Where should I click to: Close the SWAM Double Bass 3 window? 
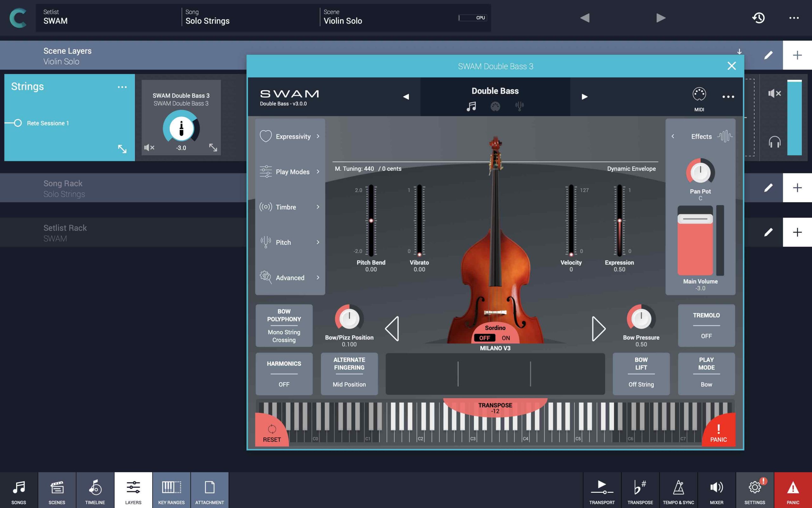731,66
